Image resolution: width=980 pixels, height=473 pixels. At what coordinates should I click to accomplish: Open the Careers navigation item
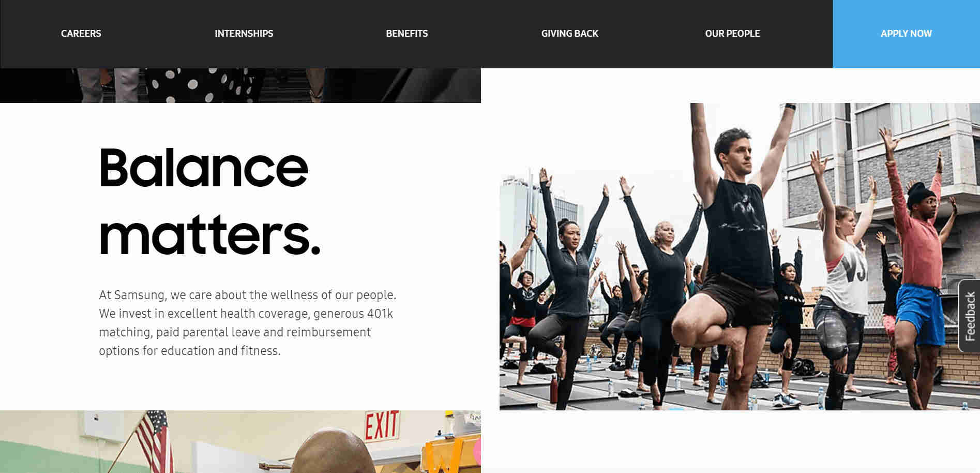pos(81,34)
